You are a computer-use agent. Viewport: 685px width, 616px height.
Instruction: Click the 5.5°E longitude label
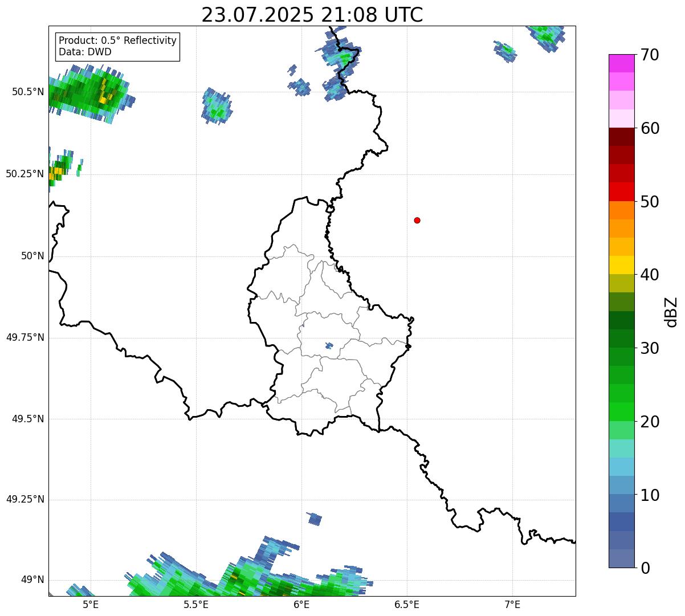click(x=196, y=604)
